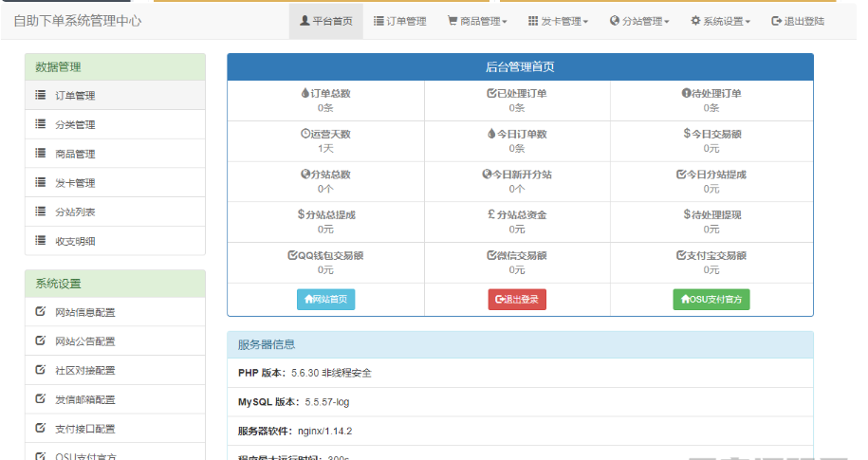Open 发信邮箱配置 in sidebar

115,399
